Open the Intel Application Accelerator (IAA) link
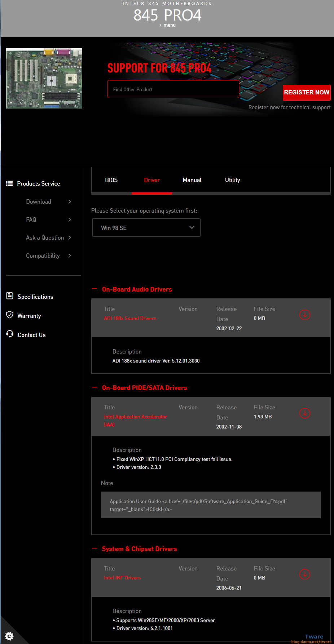This screenshot has height=644, width=334. (x=135, y=421)
